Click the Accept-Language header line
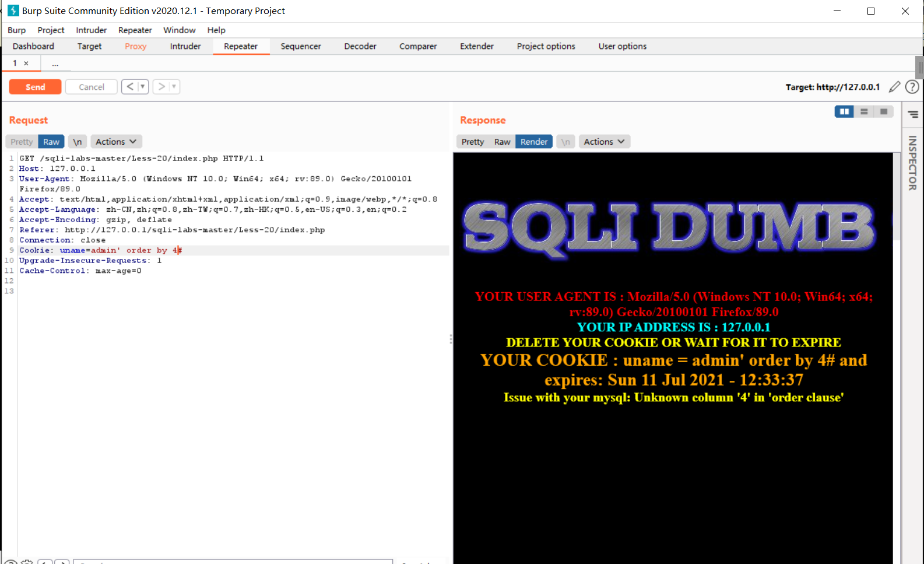924x564 pixels. coord(213,209)
